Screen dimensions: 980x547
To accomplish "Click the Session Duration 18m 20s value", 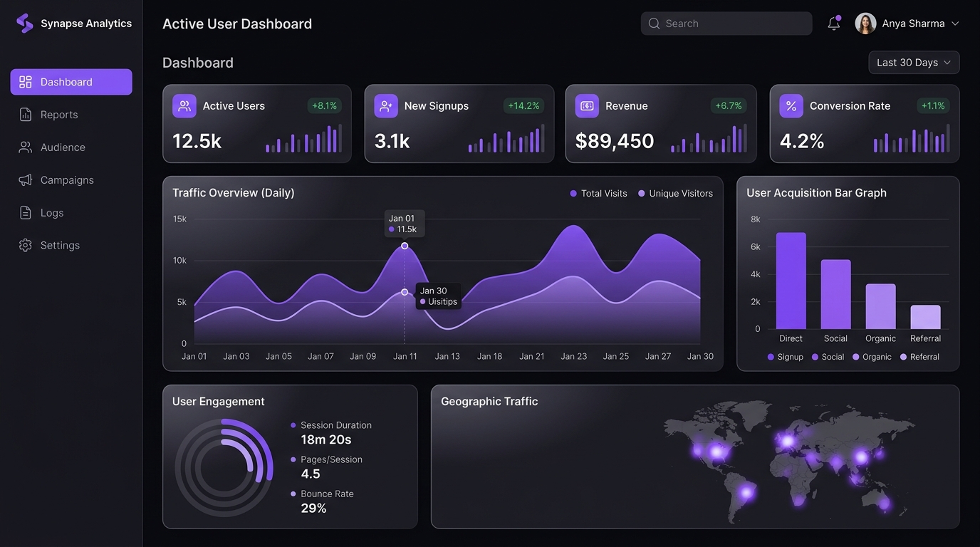I will [325, 439].
